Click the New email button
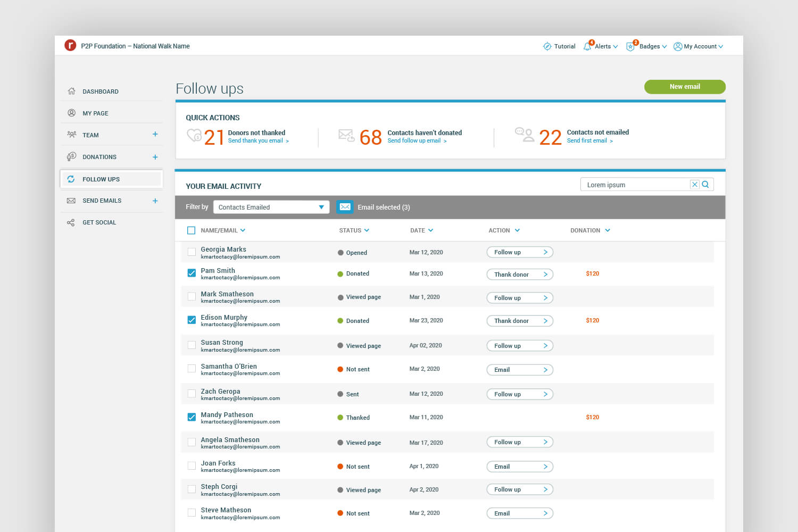Screen dimensions: 798x532 click(685, 87)
